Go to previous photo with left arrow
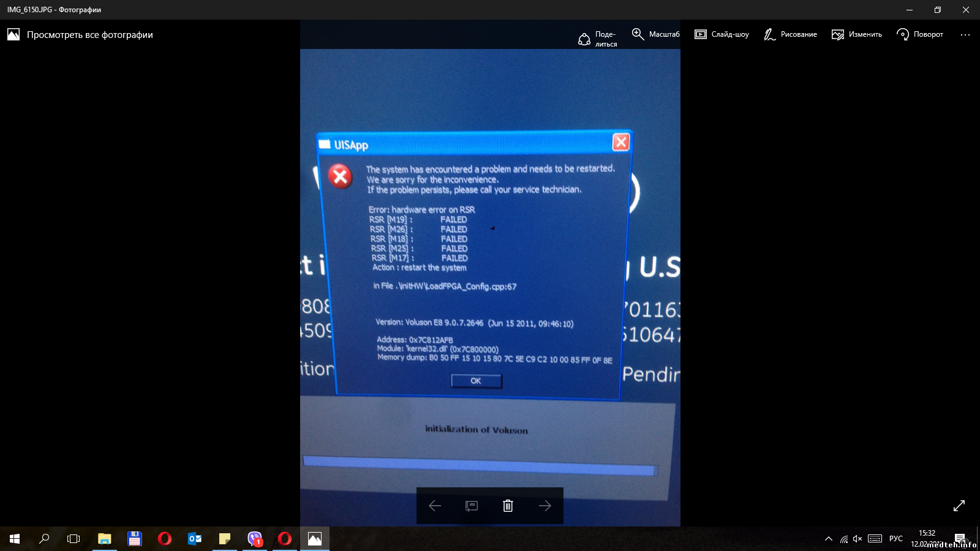The image size is (980, 551). coord(435,506)
